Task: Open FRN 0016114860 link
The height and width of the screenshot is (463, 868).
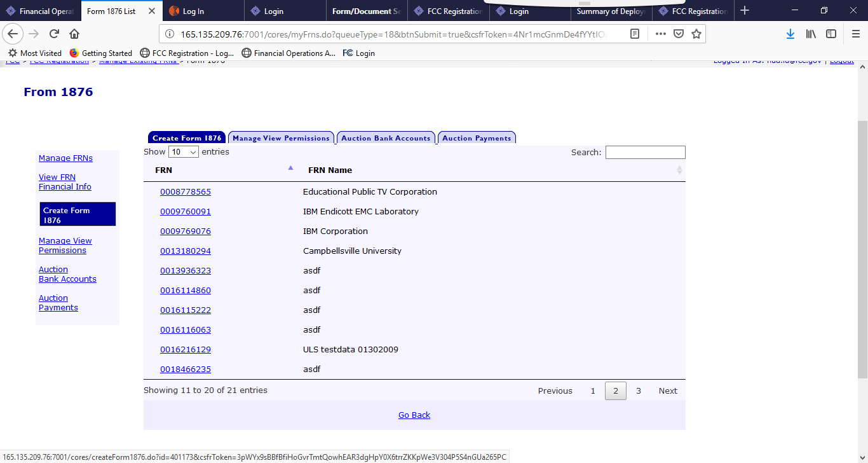Action: click(186, 291)
